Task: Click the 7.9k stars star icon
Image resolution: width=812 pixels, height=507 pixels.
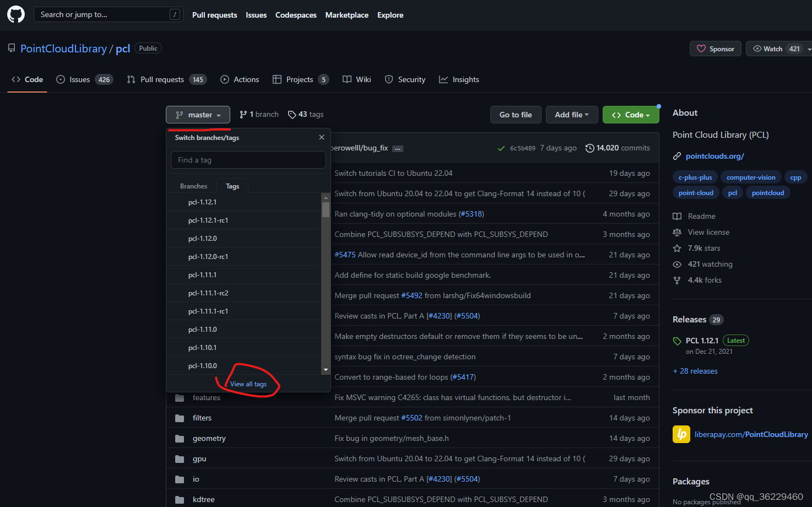Action: pyautogui.click(x=677, y=248)
